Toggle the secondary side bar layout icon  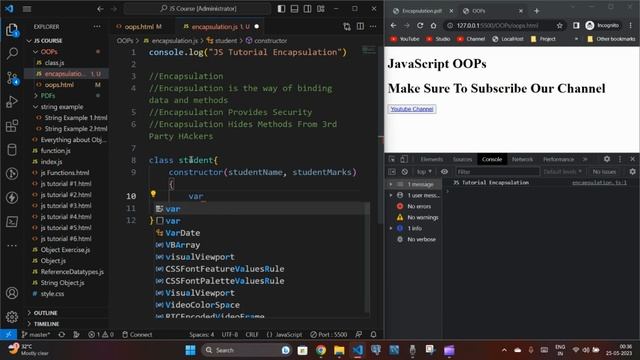tap(307, 9)
